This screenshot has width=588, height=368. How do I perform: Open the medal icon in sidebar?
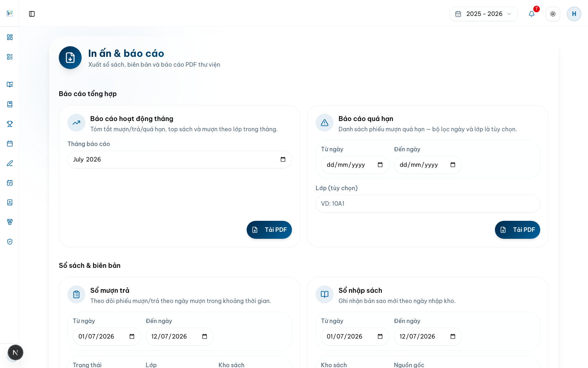10,222
